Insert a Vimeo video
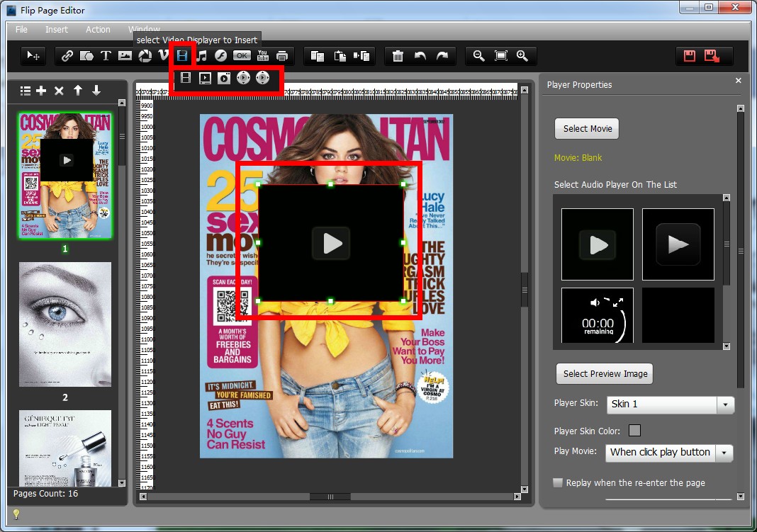This screenshot has width=757, height=532. [x=163, y=56]
